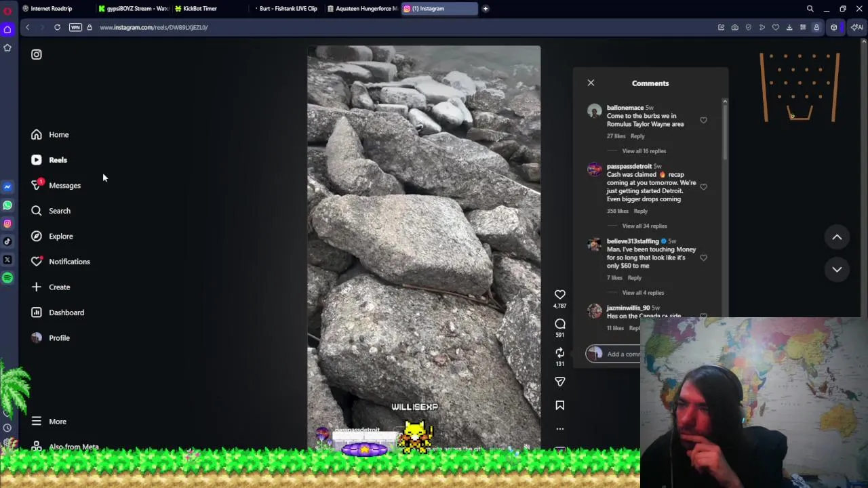Click the Opera menu logo
The width and height of the screenshot is (868, 488).
point(7,9)
